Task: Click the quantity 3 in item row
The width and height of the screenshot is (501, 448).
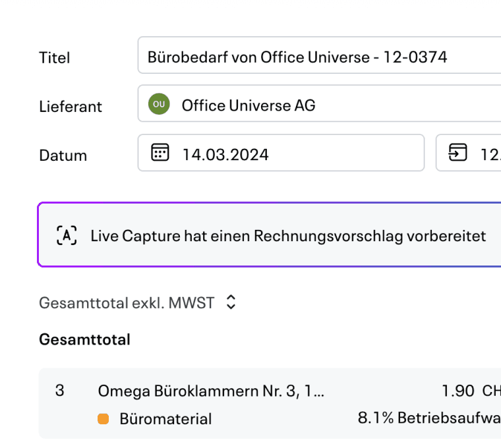Action: tap(60, 391)
